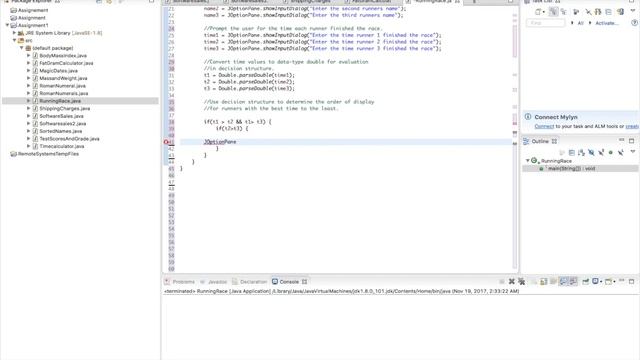Click the sixth Task List toolbar icon
Screen dimensions: 640x360
598,12
